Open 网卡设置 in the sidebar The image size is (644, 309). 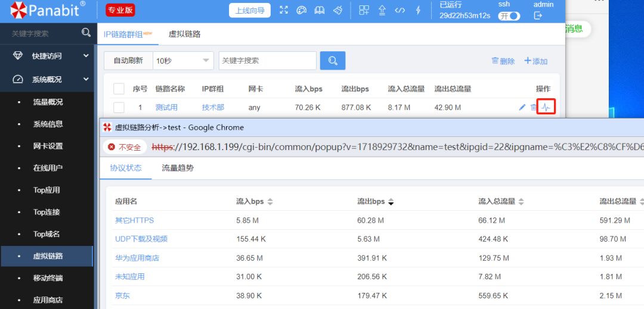[x=48, y=146]
